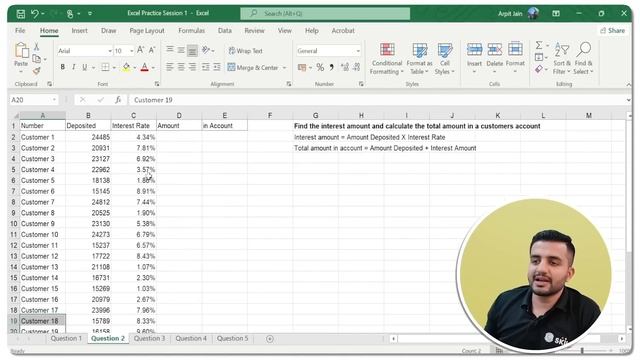The height and width of the screenshot is (360, 640).
Task: Open the Arial font name dropdown
Action: point(110,51)
